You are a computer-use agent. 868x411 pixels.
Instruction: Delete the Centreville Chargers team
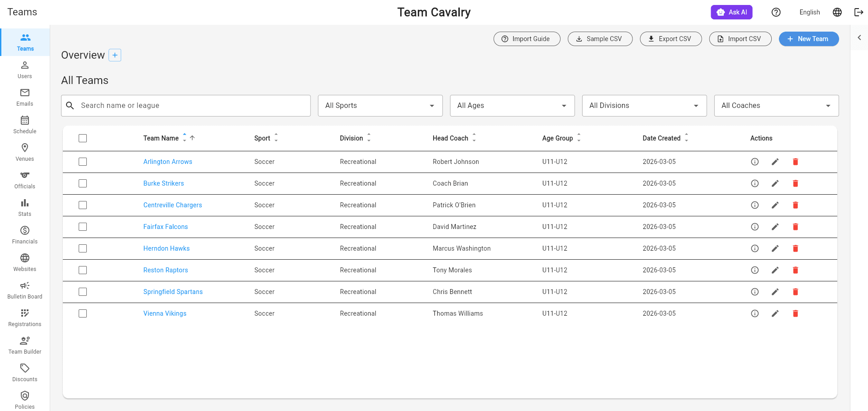(795, 205)
